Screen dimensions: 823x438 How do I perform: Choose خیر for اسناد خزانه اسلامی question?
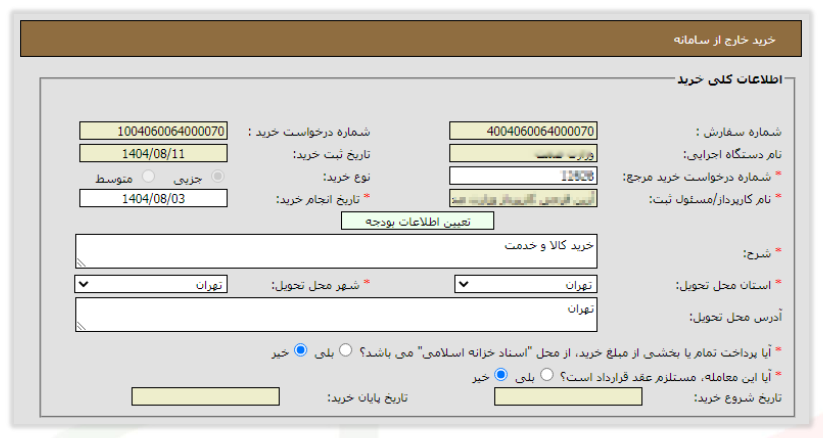click(300, 350)
